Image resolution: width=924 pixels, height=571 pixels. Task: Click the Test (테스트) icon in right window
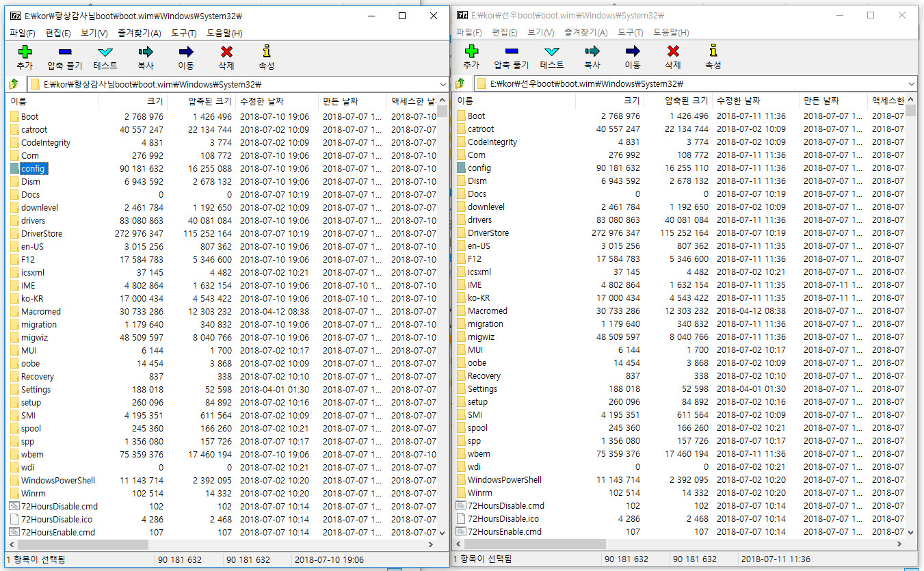tap(551, 51)
